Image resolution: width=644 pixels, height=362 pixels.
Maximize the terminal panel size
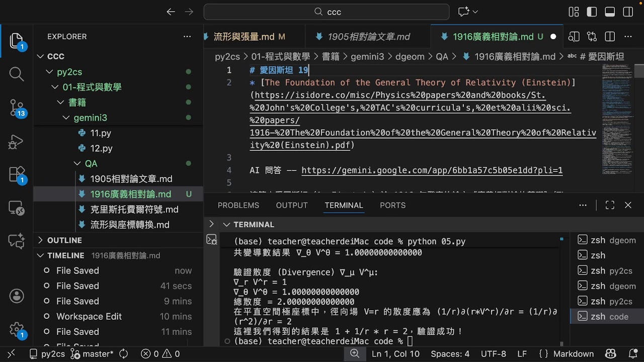pyautogui.click(x=610, y=205)
